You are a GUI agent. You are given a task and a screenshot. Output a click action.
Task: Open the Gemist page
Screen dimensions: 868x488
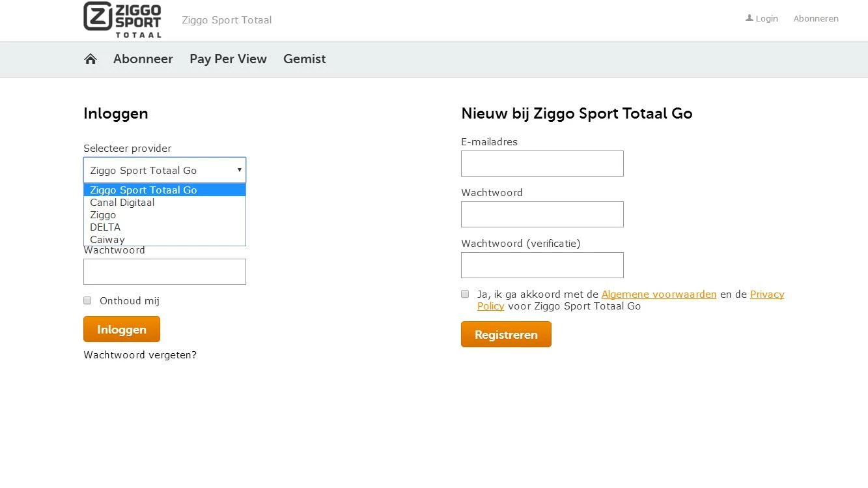(x=304, y=59)
